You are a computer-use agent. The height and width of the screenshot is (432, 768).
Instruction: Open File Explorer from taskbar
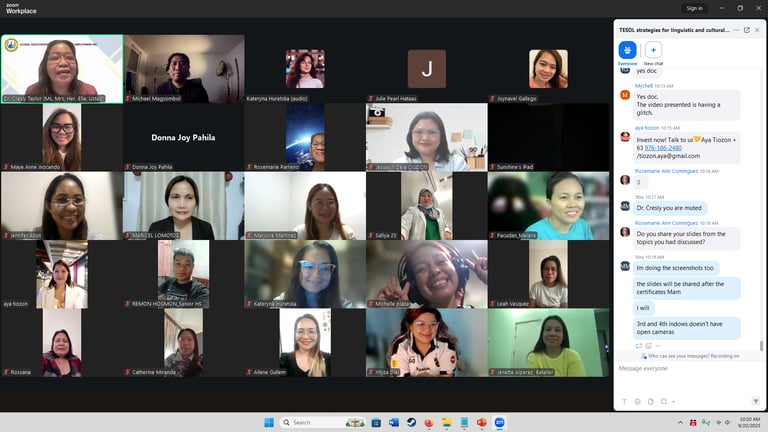tap(447, 423)
